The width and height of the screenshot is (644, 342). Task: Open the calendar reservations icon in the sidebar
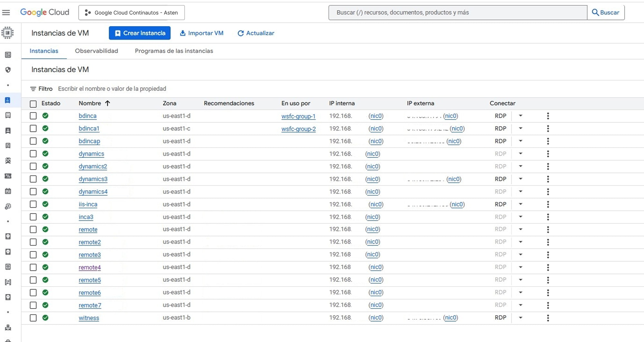(x=8, y=191)
